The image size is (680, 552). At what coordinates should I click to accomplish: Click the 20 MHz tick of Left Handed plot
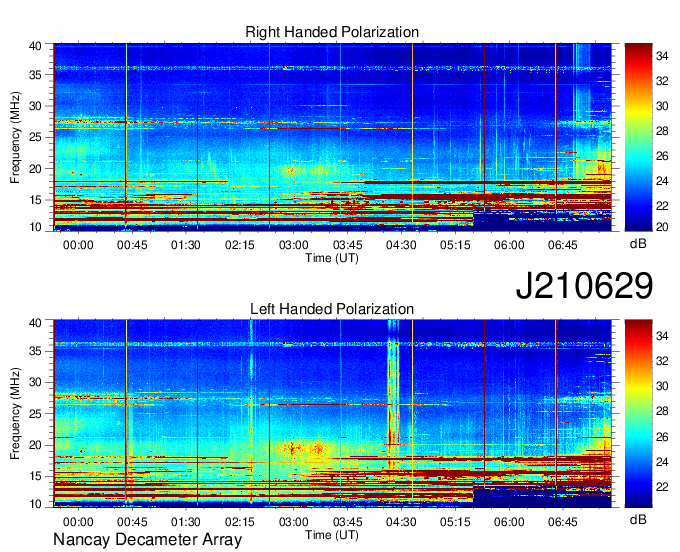pyautogui.click(x=35, y=445)
